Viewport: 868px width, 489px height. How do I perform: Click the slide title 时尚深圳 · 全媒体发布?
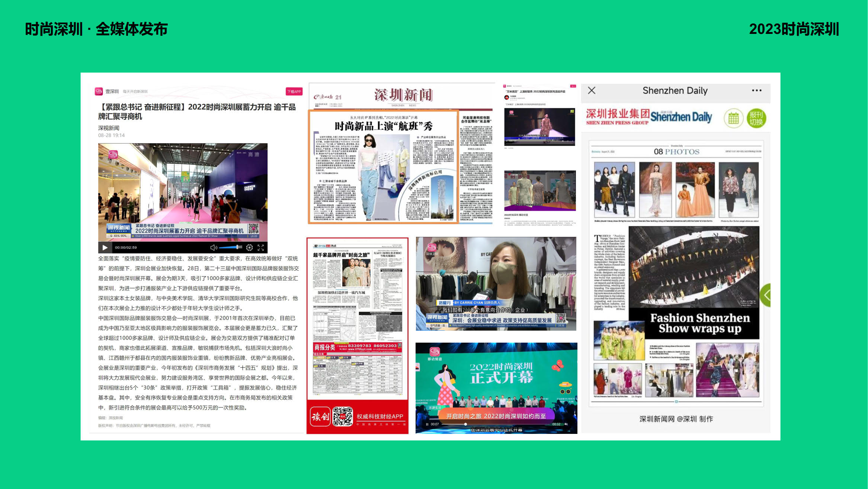coord(96,29)
